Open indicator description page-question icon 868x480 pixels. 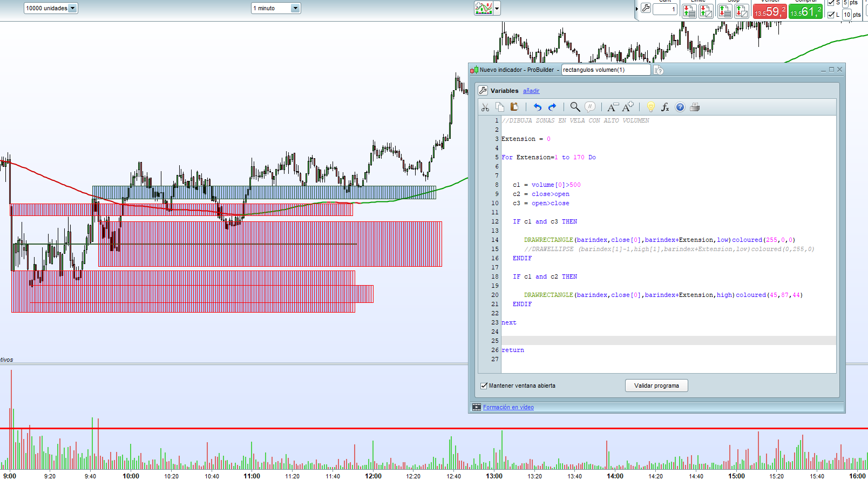coord(659,70)
